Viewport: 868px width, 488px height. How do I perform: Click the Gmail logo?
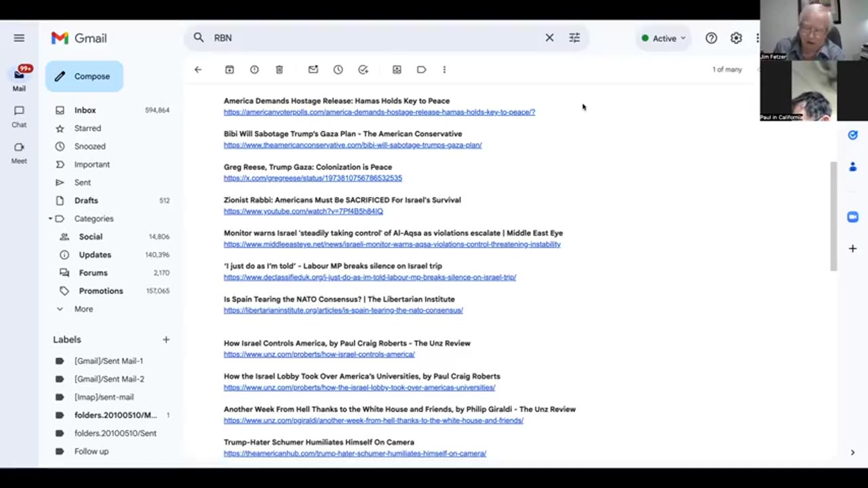click(x=79, y=38)
